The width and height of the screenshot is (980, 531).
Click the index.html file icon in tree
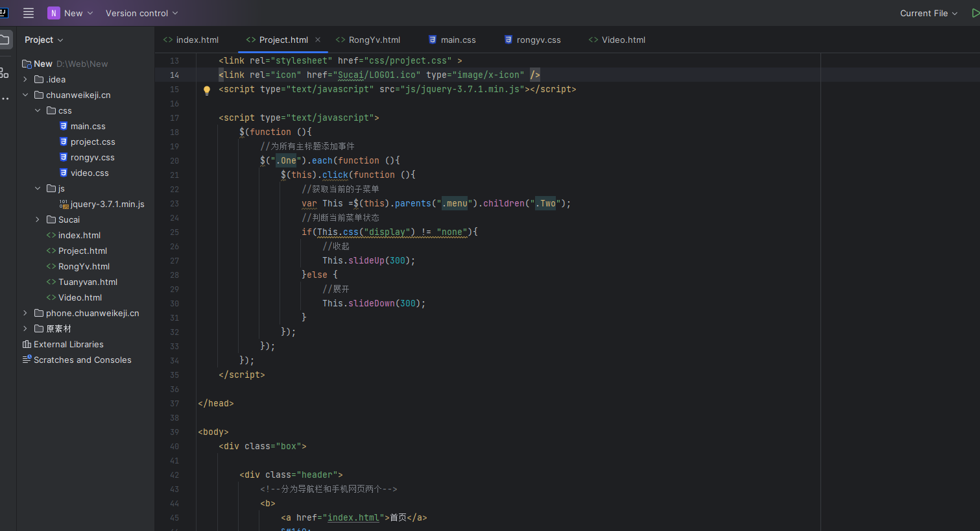51,235
